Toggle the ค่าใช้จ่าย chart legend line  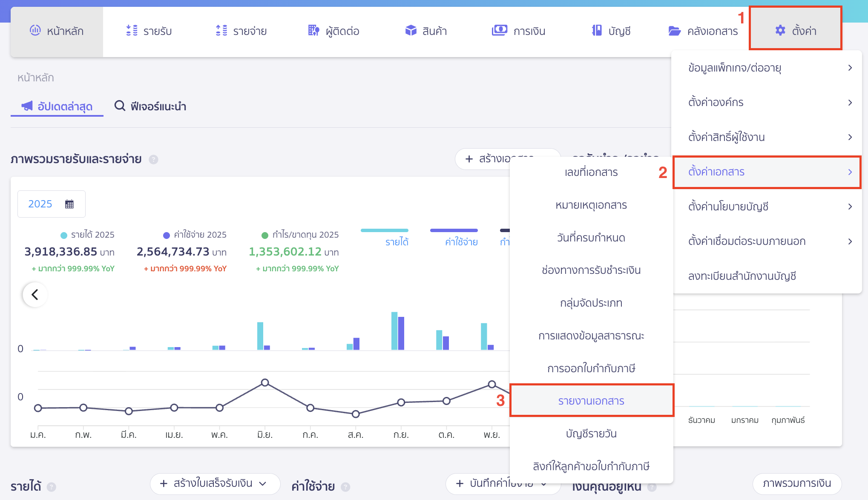(454, 231)
